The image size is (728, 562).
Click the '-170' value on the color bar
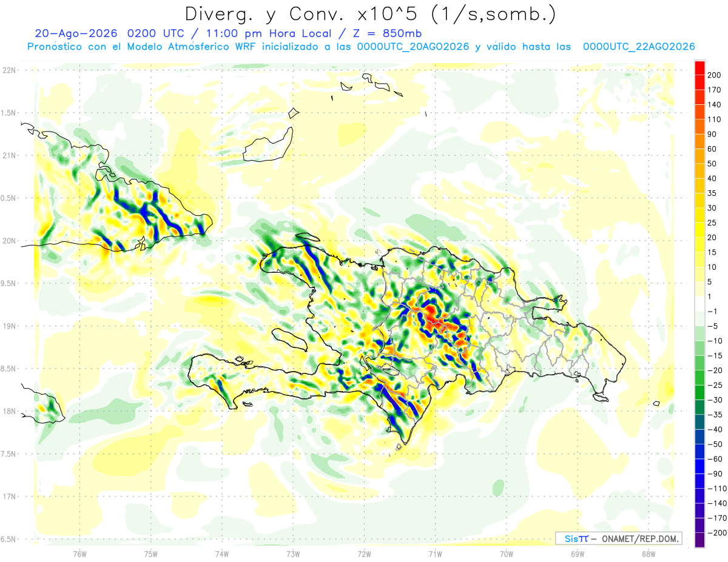point(717,518)
